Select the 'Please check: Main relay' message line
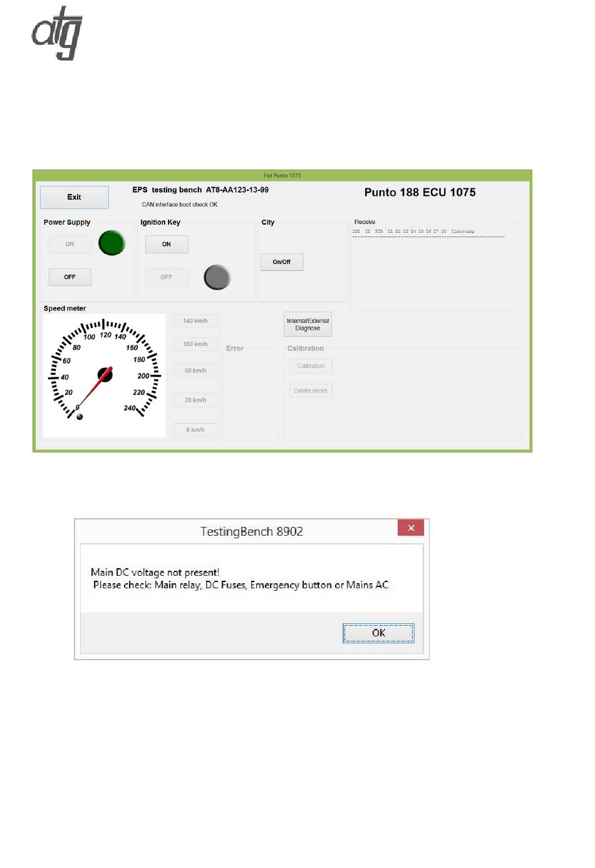 click(241, 585)
